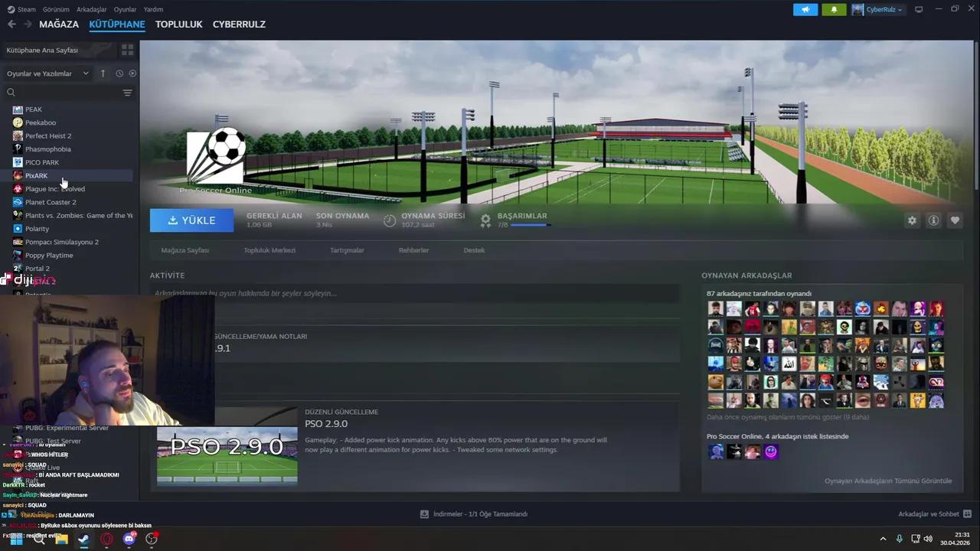Open Tartışmalar link
Screen dimensions: 980x551
click(x=347, y=250)
